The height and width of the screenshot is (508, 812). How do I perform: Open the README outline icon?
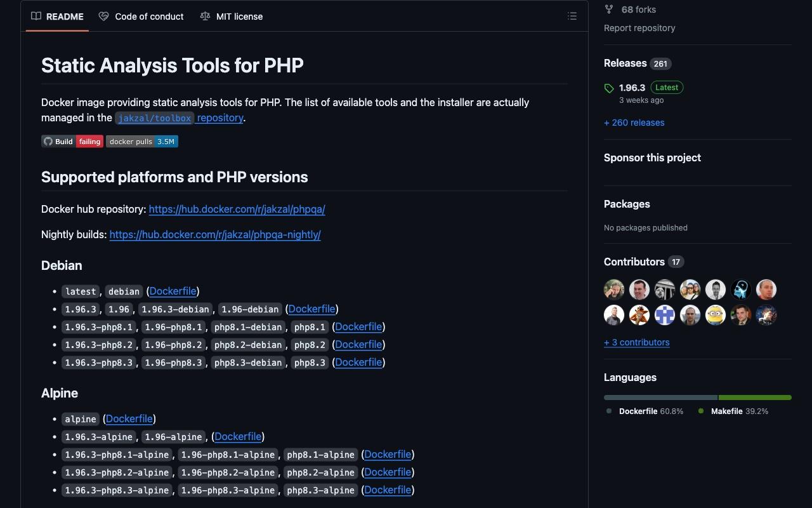[572, 17]
